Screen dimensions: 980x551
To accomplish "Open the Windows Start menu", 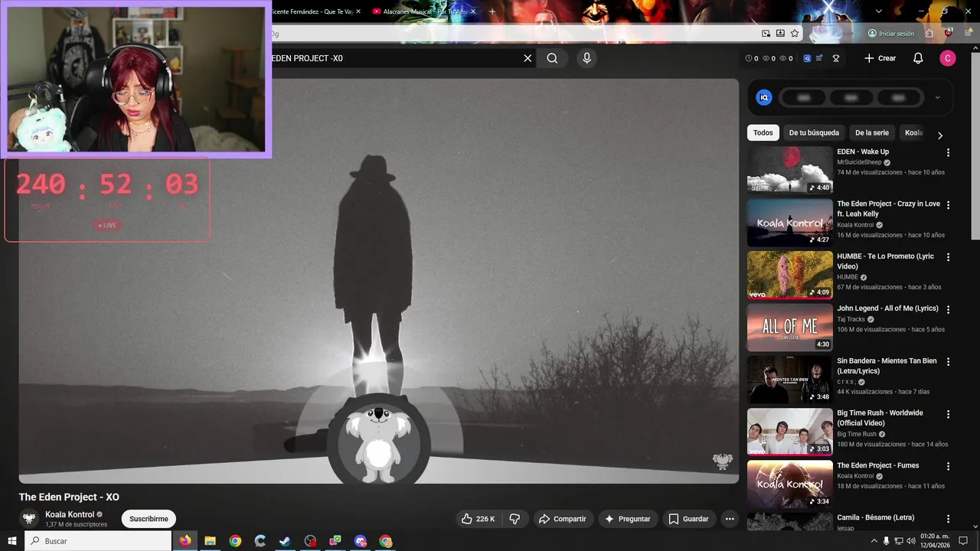I will [x=11, y=541].
